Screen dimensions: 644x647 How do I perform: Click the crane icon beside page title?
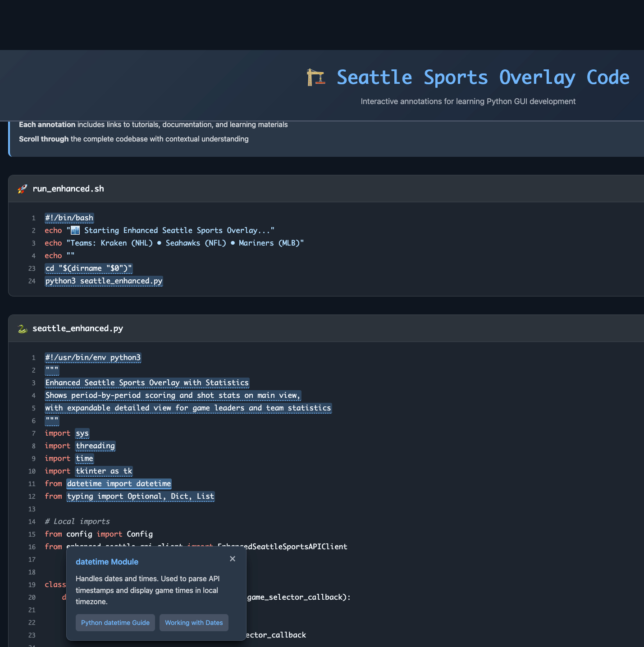(x=316, y=77)
